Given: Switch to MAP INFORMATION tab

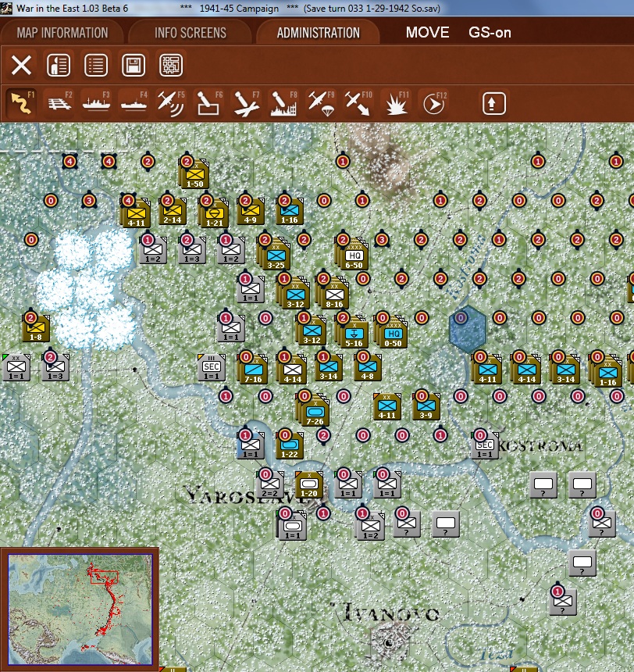Looking at the screenshot, I should (62, 33).
